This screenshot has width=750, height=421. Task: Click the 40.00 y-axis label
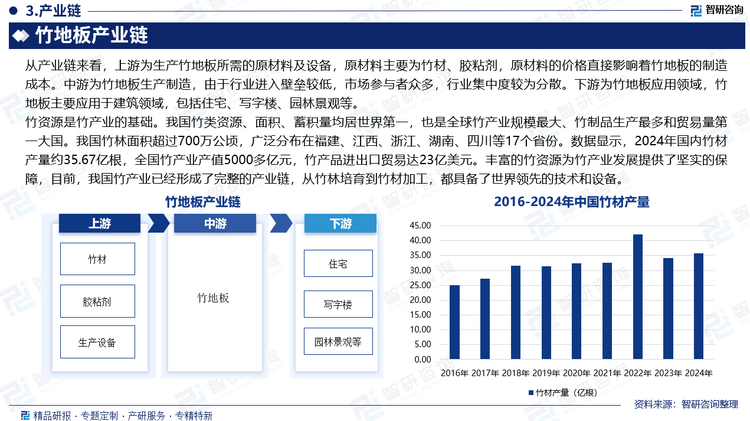(420, 240)
